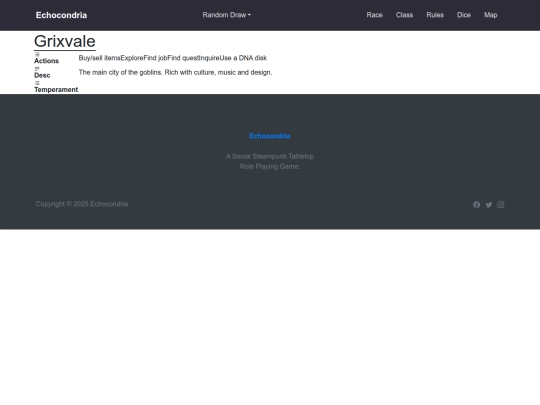This screenshot has height=405, width=540.
Task: Click the Temperament label
Action: [56, 90]
